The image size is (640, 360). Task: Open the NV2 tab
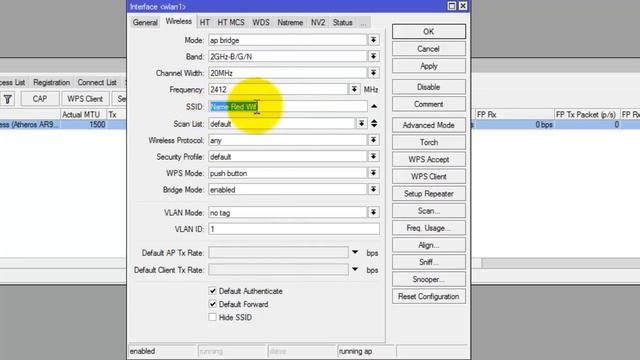(318, 22)
